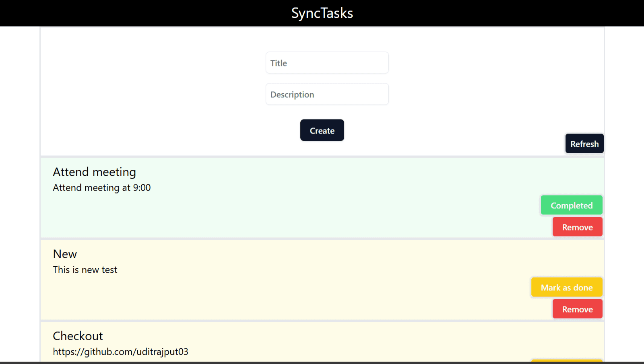
Task: Click the text 'Attend meeting at 9:00'
Action: pyautogui.click(x=102, y=188)
